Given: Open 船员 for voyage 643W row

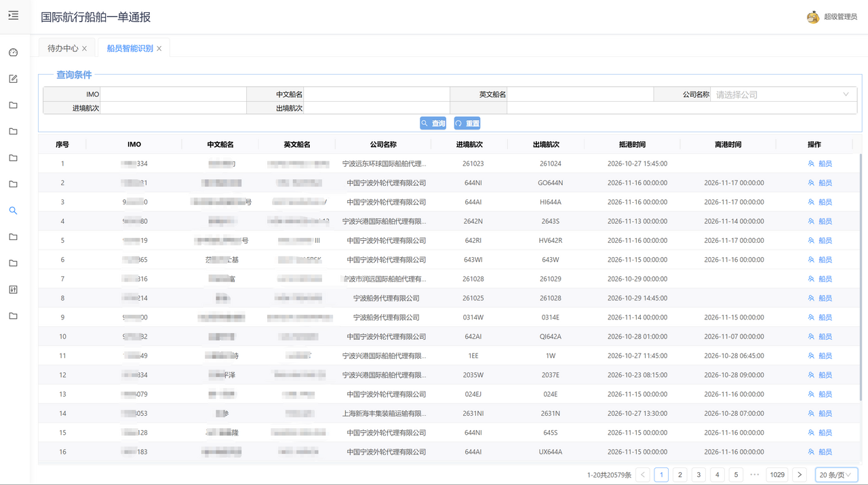Looking at the screenshot, I should (x=820, y=260).
